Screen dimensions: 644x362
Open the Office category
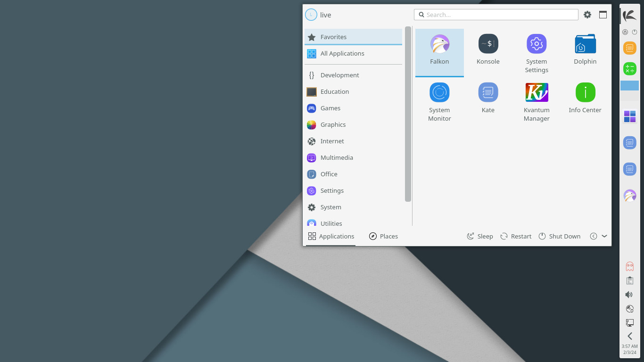click(x=353, y=174)
